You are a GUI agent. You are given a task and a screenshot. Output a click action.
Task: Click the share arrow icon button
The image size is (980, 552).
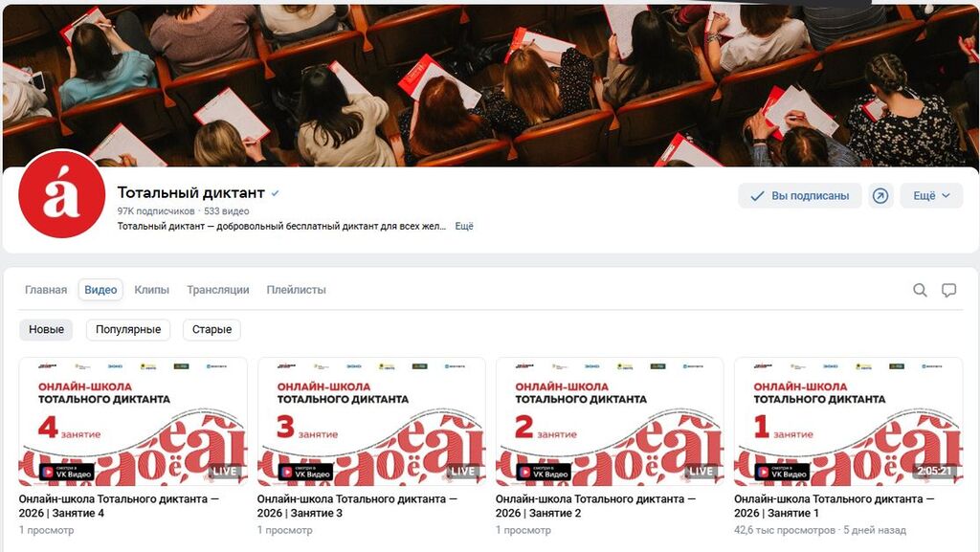[x=880, y=196]
